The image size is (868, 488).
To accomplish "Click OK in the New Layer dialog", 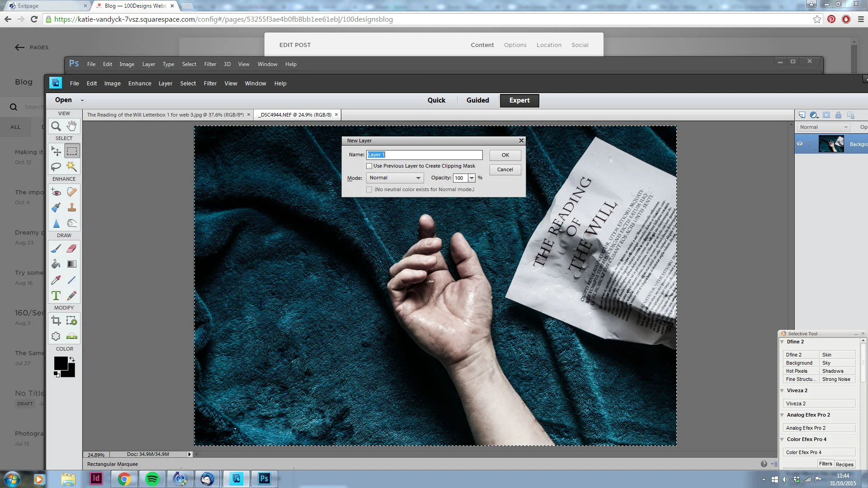I will pyautogui.click(x=505, y=155).
